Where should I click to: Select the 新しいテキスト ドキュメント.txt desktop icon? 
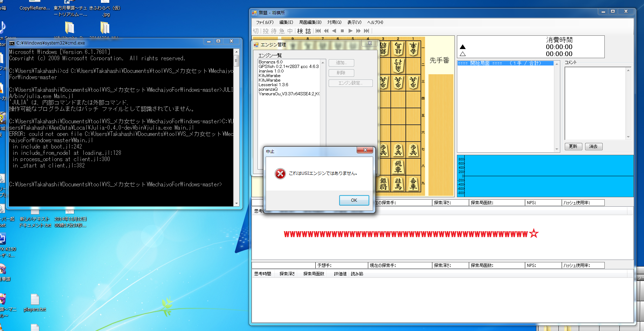click(35, 218)
